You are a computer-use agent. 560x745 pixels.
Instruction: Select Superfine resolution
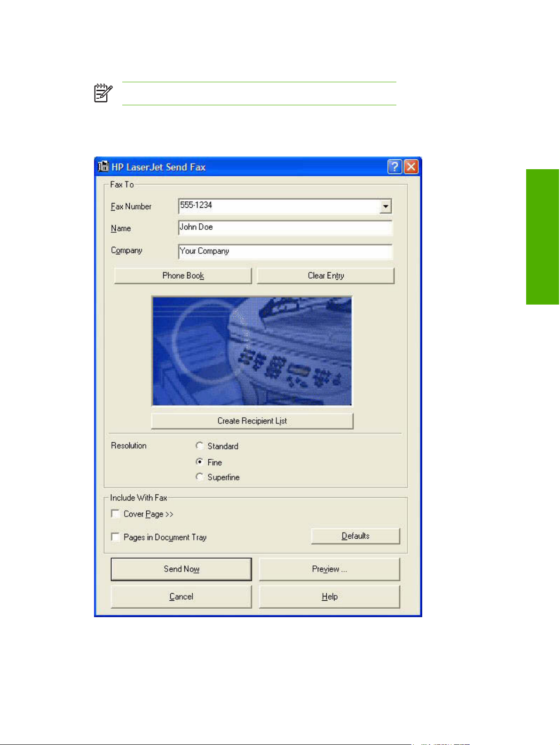(200, 477)
